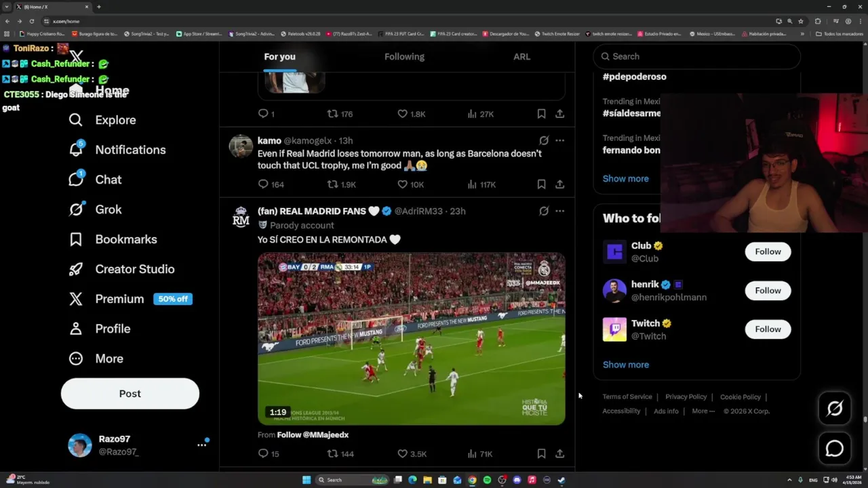Image resolution: width=868 pixels, height=488 pixels.
Task: Share kamo's post
Action: [x=559, y=184]
